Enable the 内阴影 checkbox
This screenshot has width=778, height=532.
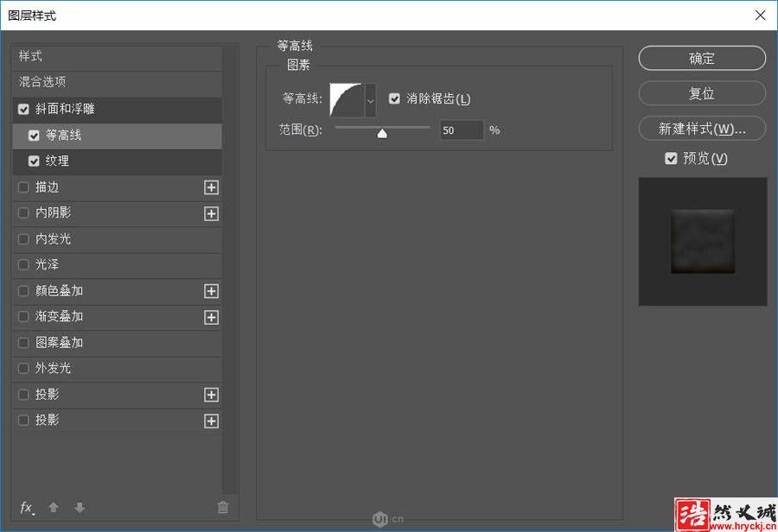[x=23, y=213]
